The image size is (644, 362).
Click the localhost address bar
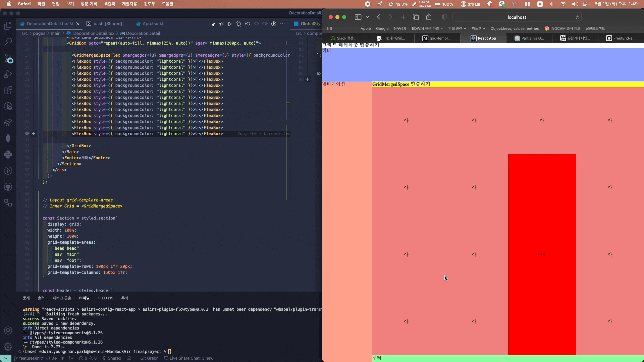pyautogui.click(x=517, y=17)
